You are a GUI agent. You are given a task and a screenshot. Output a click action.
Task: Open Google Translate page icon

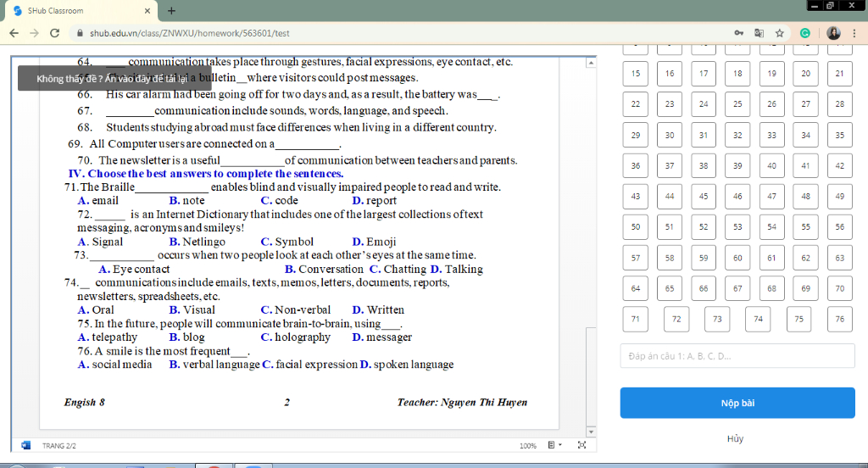(759, 33)
